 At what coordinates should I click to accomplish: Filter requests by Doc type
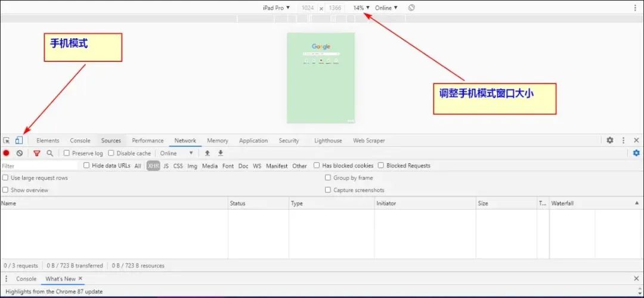(243, 166)
